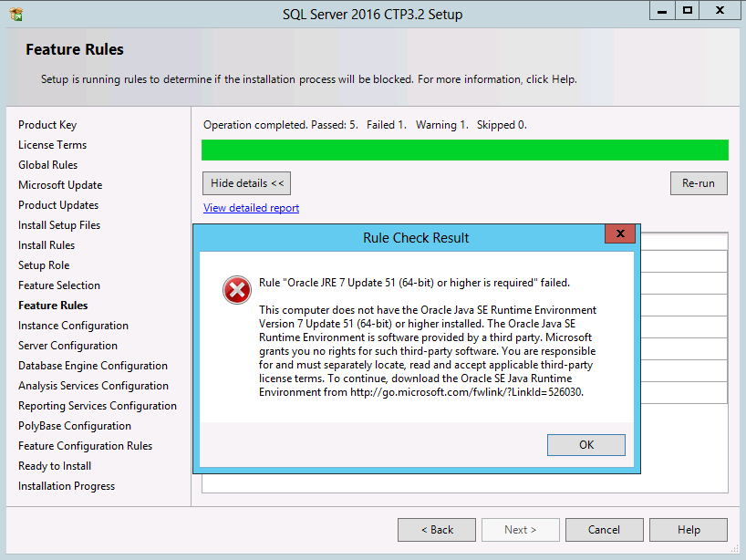The width and height of the screenshot is (746, 560).
Task: Click the Help button
Action: 689,530
